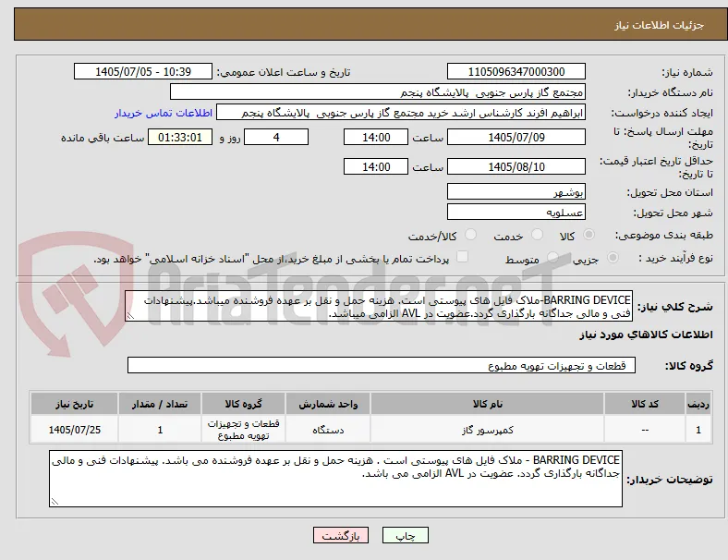Screen dimensions: 728x560
Task: Click the شماره نیاز field 1105096347000300
Action: (x=516, y=71)
